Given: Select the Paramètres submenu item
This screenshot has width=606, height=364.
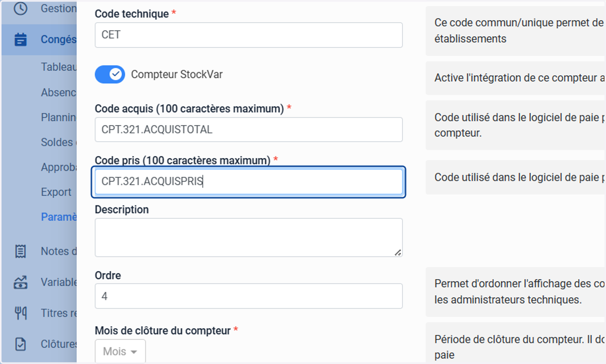Looking at the screenshot, I should pyautogui.click(x=59, y=217).
